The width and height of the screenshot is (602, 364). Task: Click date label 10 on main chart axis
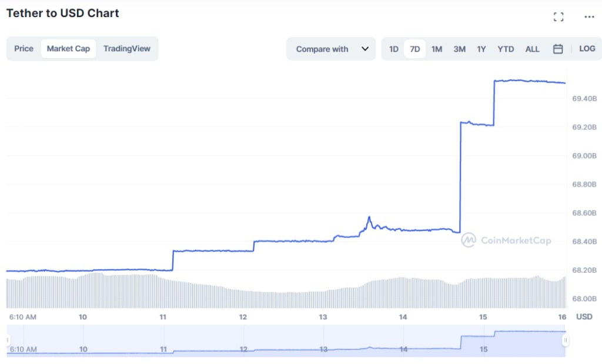pos(83,317)
